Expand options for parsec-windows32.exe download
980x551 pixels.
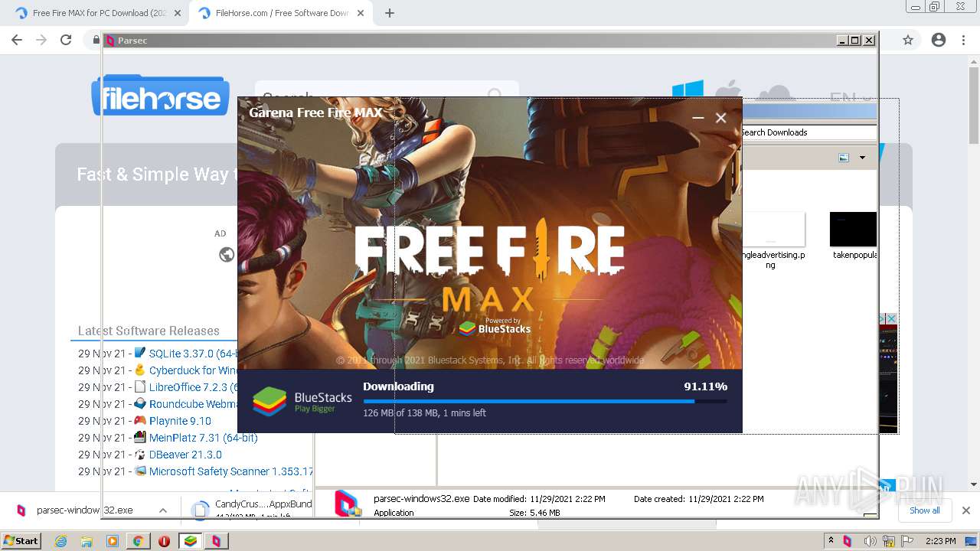coord(163,510)
